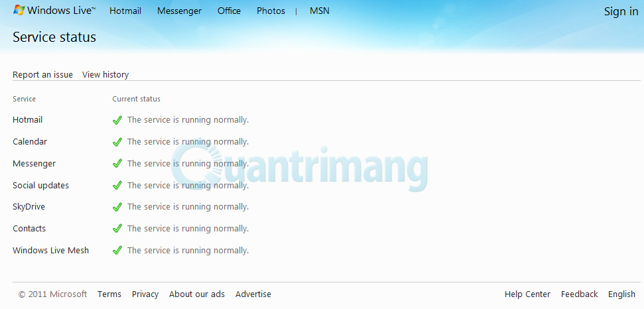Open Messenger in the top navigation bar
The image size is (644, 309).
click(x=180, y=11)
